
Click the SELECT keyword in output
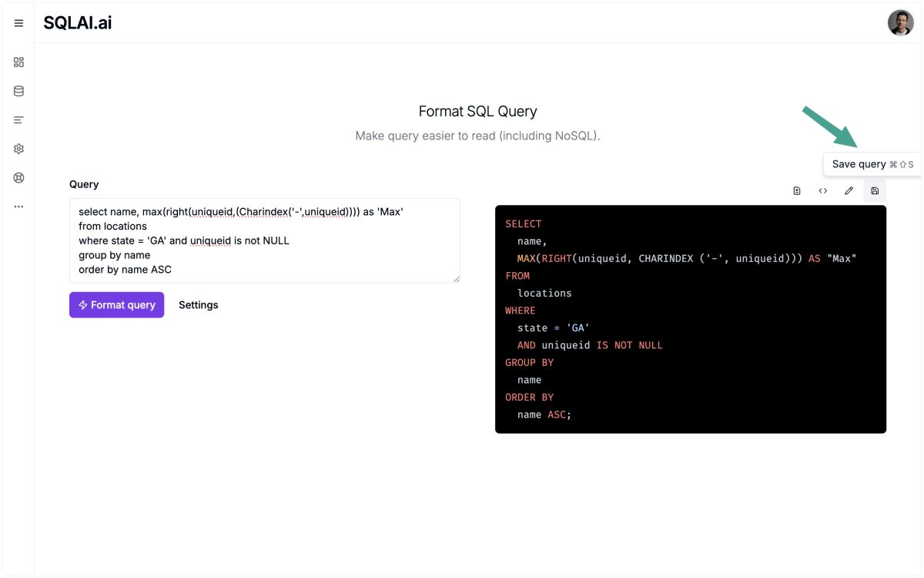click(524, 223)
